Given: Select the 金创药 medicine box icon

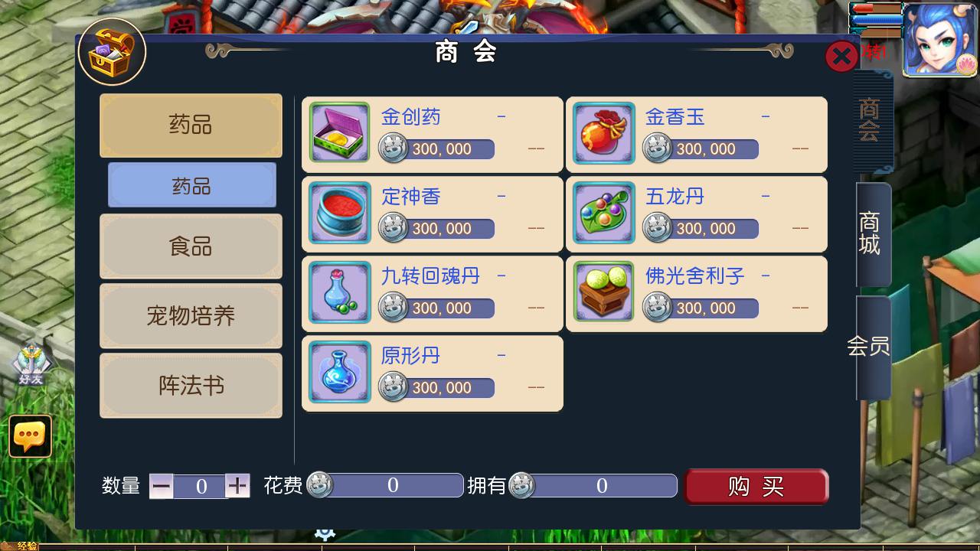Looking at the screenshot, I should [339, 133].
